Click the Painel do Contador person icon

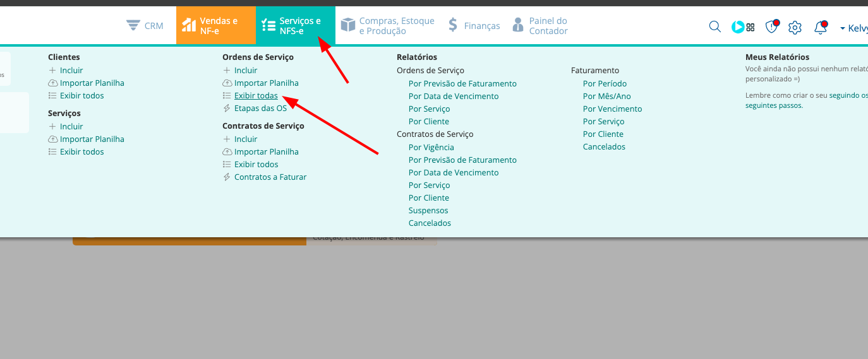(518, 26)
